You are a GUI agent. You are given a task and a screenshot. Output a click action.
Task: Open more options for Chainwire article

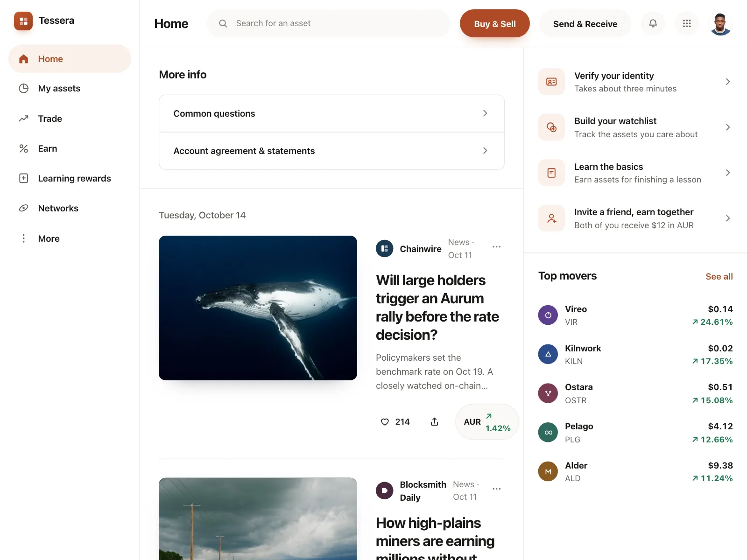tap(496, 247)
